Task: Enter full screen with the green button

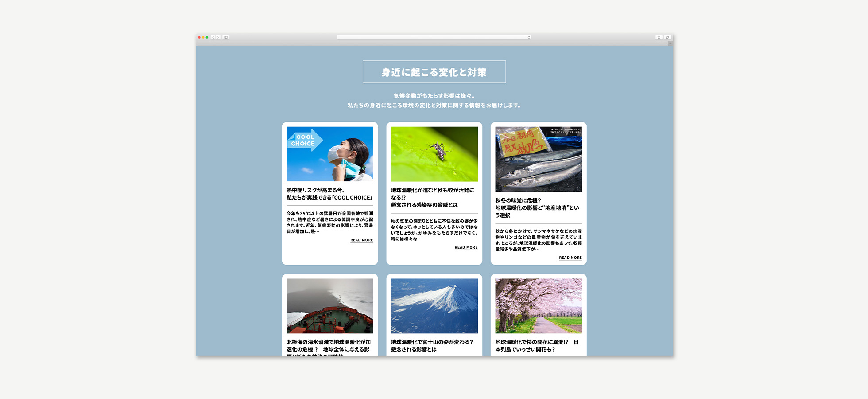Action: [x=207, y=37]
